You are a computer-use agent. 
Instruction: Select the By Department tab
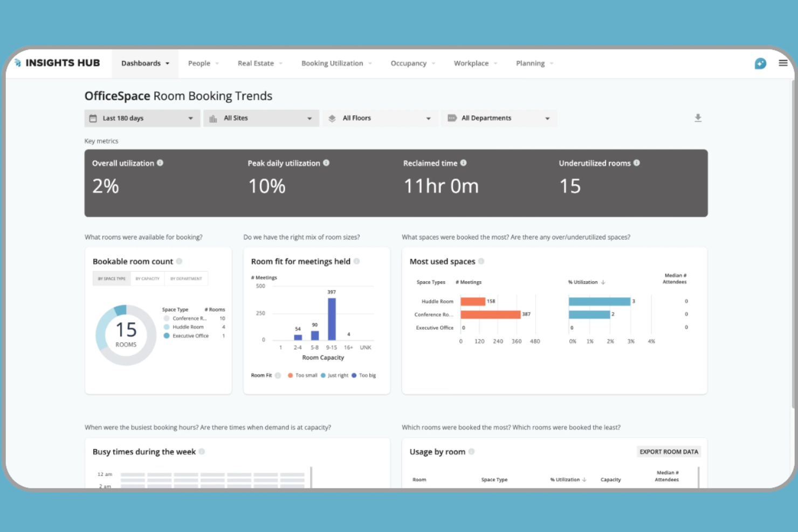point(186,279)
